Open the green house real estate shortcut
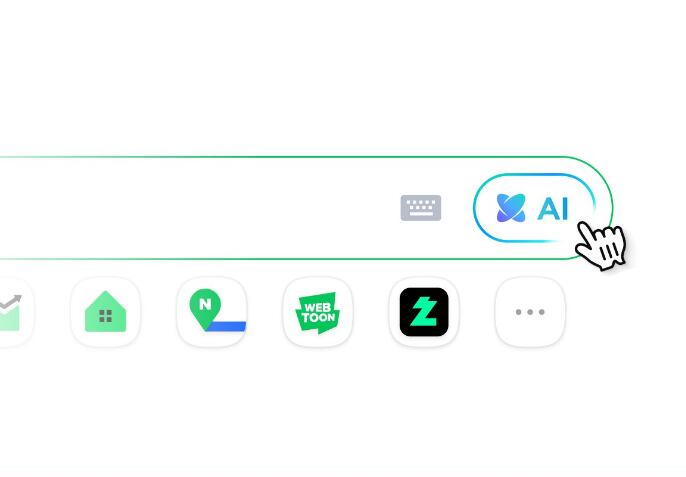 (105, 312)
